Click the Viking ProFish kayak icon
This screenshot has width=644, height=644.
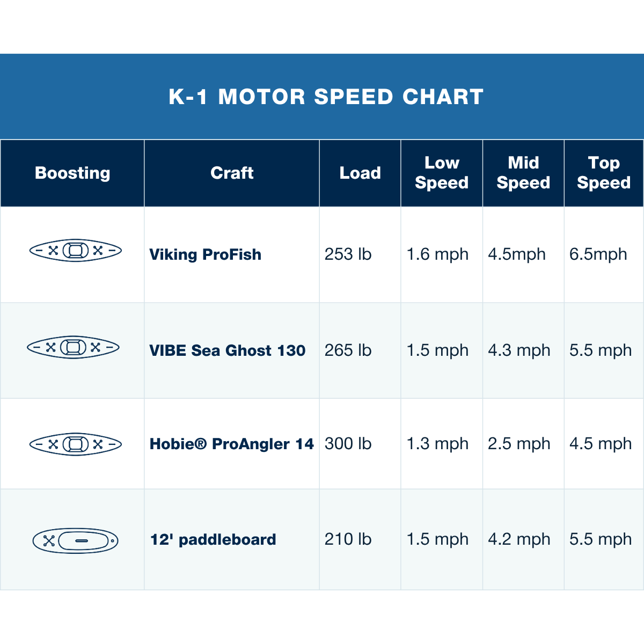[x=76, y=250]
